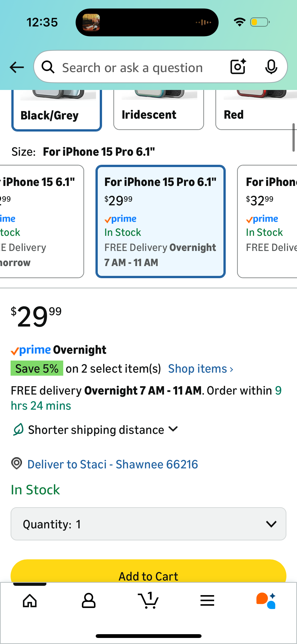This screenshot has width=297, height=644.
Task: Tap the Shop items link
Action: (x=201, y=369)
